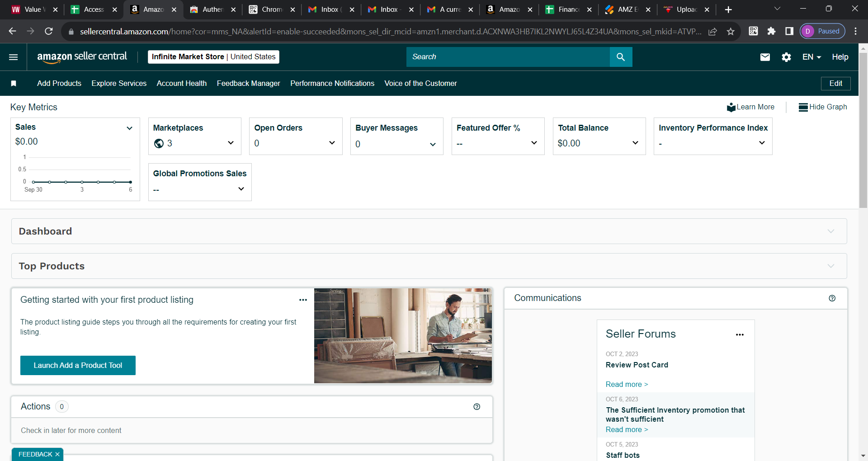868x461 pixels.
Task: Expand the Dashboard section
Action: coord(429,231)
